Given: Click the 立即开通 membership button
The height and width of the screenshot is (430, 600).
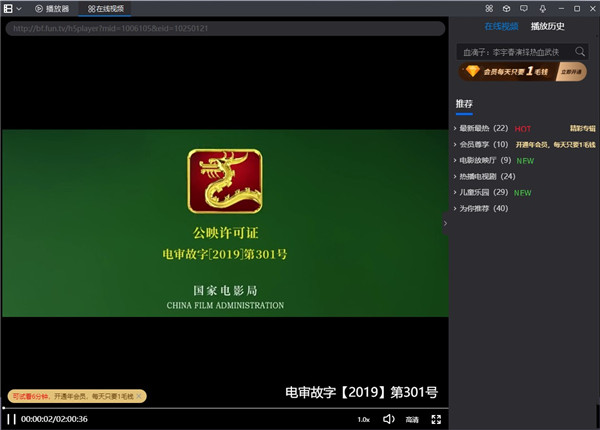Looking at the screenshot, I should click(571, 72).
